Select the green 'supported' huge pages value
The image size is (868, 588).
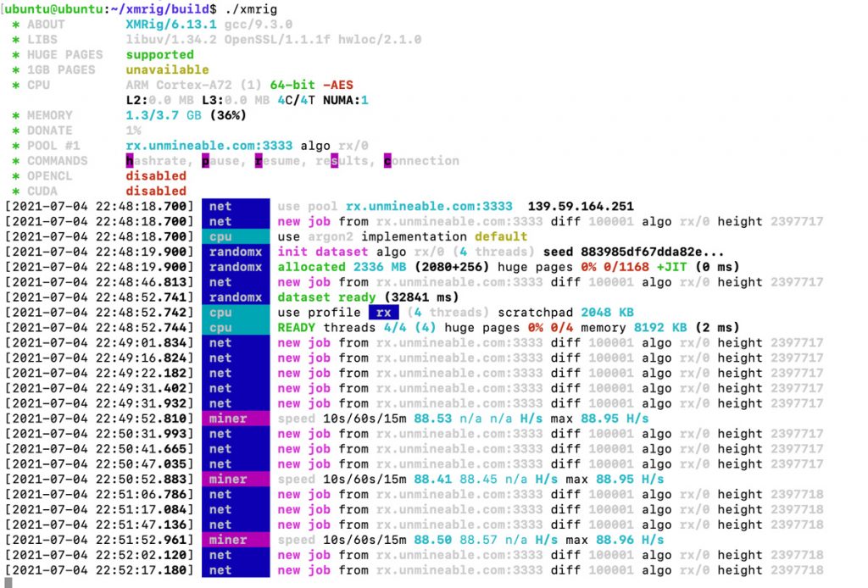click(x=159, y=55)
